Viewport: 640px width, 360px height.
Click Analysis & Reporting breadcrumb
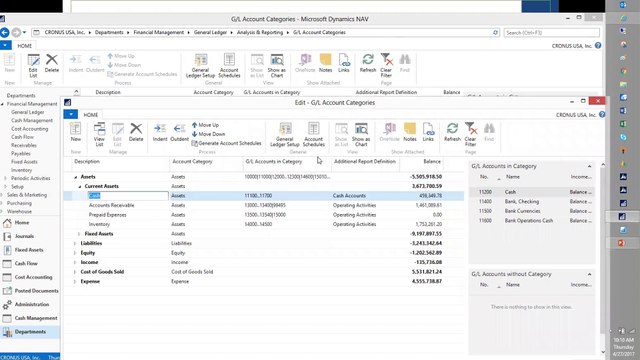tap(260, 32)
